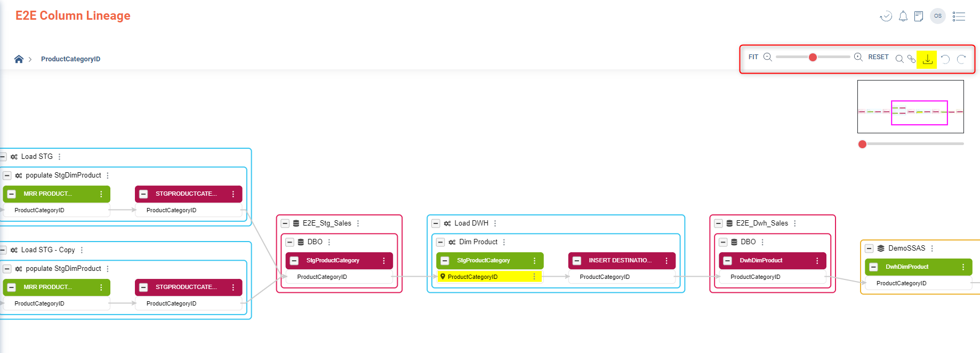Image resolution: width=980 pixels, height=353 pixels.
Task: Open the notifications bell
Action: click(x=903, y=17)
